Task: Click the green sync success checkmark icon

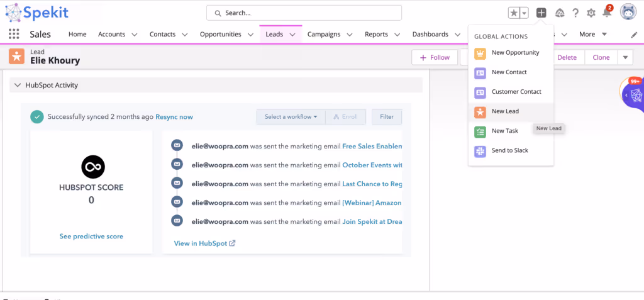Action: (37, 117)
